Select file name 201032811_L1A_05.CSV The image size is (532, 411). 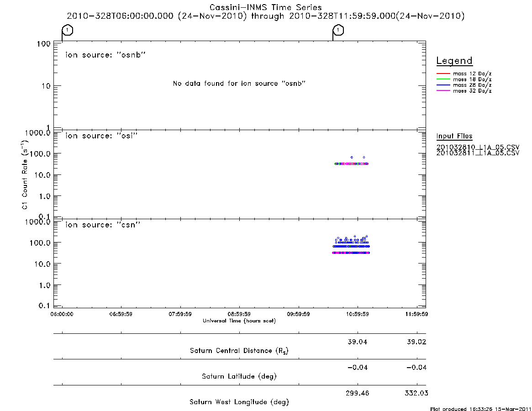[478, 153]
